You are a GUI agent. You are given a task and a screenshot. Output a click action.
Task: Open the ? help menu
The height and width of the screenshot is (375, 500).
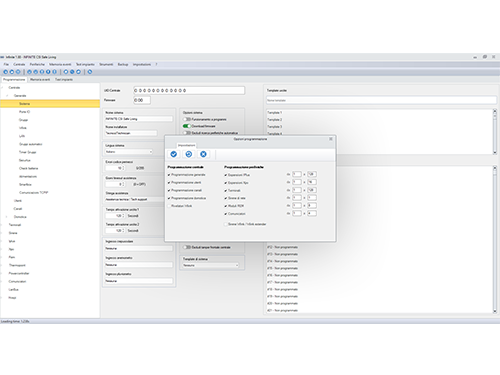156,64
